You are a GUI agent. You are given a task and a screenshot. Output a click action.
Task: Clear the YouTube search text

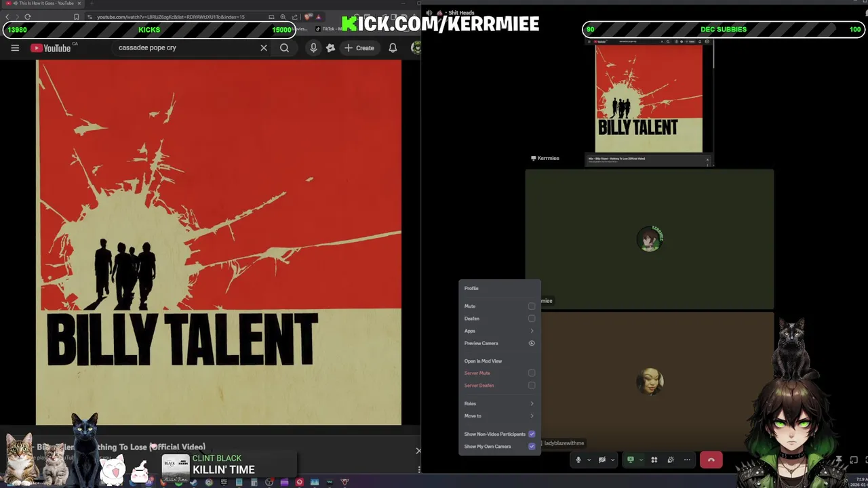pyautogui.click(x=264, y=48)
